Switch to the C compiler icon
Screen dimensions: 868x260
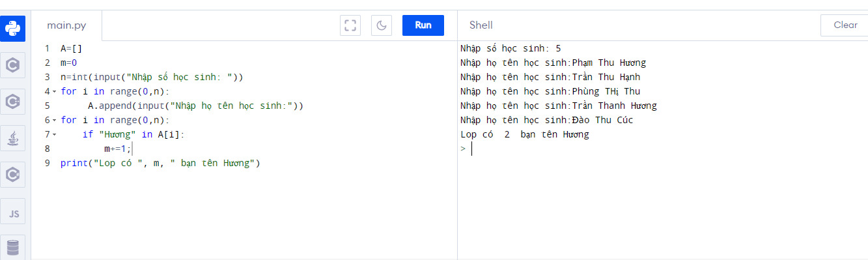pyautogui.click(x=13, y=65)
